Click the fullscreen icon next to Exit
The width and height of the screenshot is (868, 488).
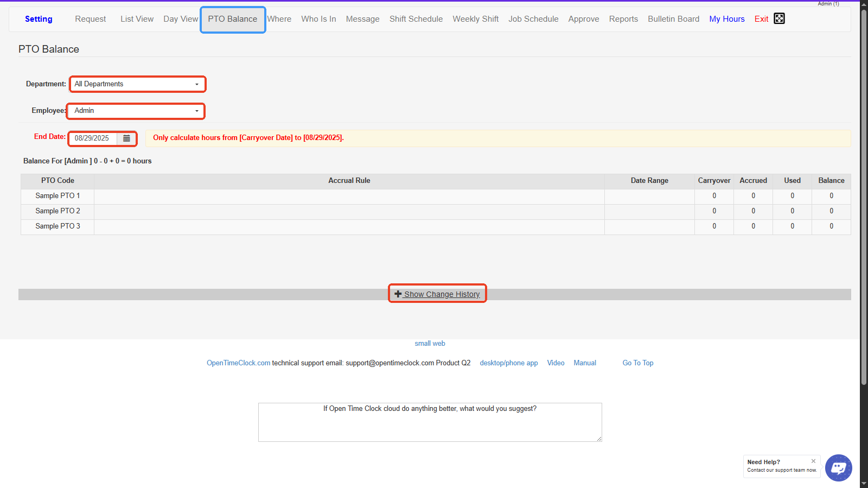click(x=779, y=18)
